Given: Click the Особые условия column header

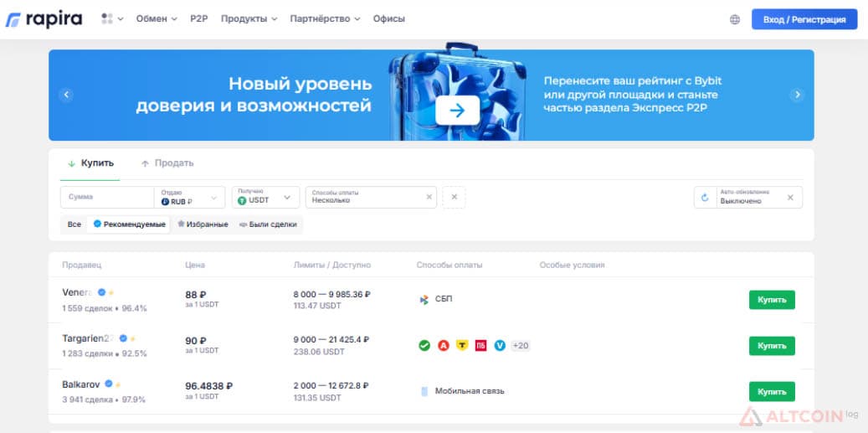Looking at the screenshot, I should (572, 265).
